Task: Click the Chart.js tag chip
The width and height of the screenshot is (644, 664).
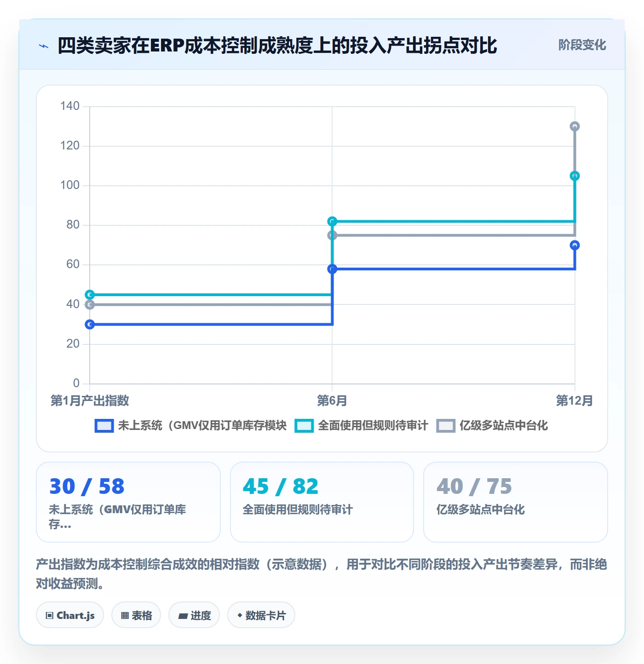Action: click(70, 615)
